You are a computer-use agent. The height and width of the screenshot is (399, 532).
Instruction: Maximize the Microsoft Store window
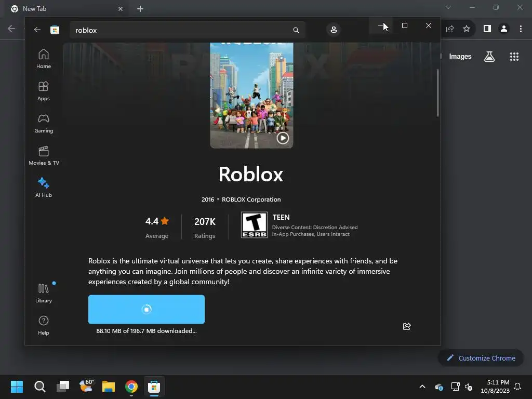[404, 25]
